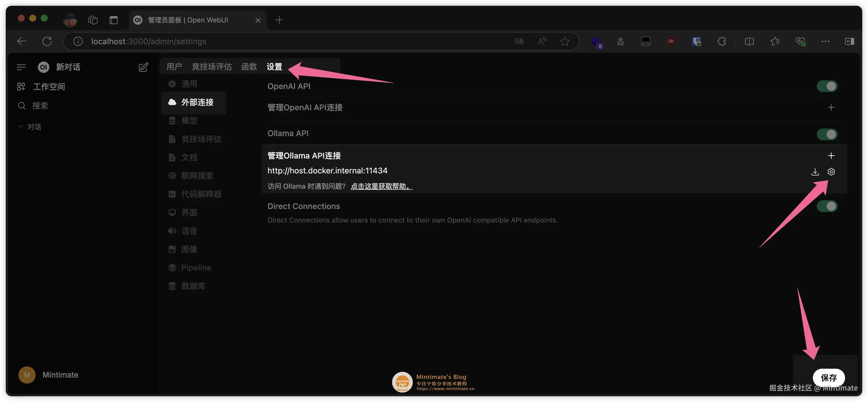Open the browser more options menu
The image size is (868, 402).
(826, 41)
